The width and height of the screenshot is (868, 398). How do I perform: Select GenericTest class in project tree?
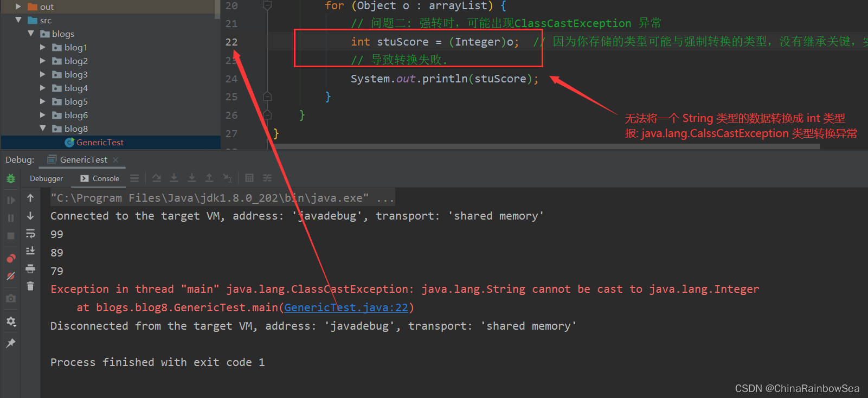(x=100, y=142)
